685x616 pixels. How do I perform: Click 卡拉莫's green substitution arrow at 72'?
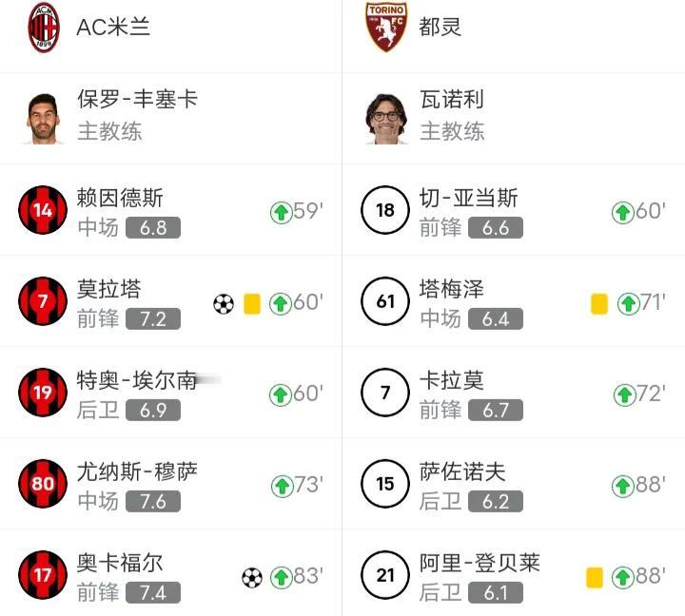click(x=624, y=395)
